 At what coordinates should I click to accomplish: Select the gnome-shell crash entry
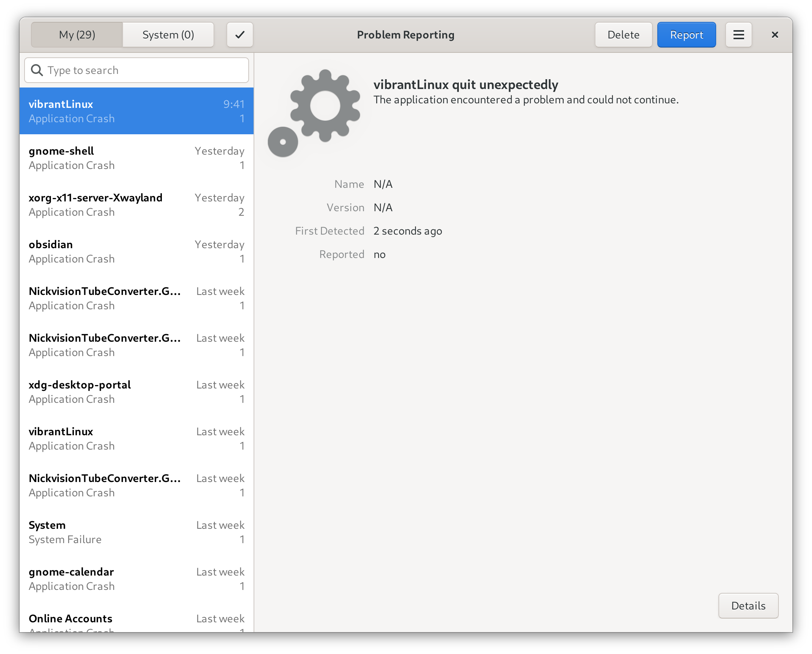136,157
